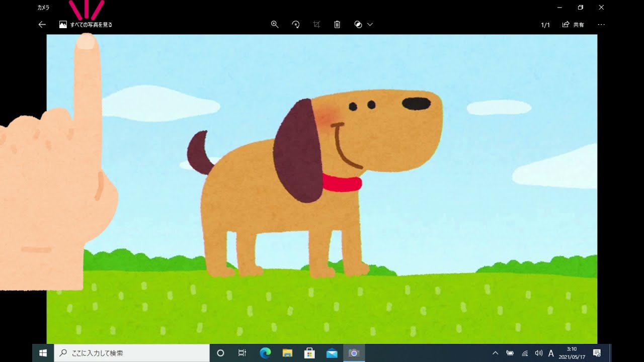Image resolution: width=644 pixels, height=362 pixels.
Task: Open the filter edit tool
Action: [358, 24]
